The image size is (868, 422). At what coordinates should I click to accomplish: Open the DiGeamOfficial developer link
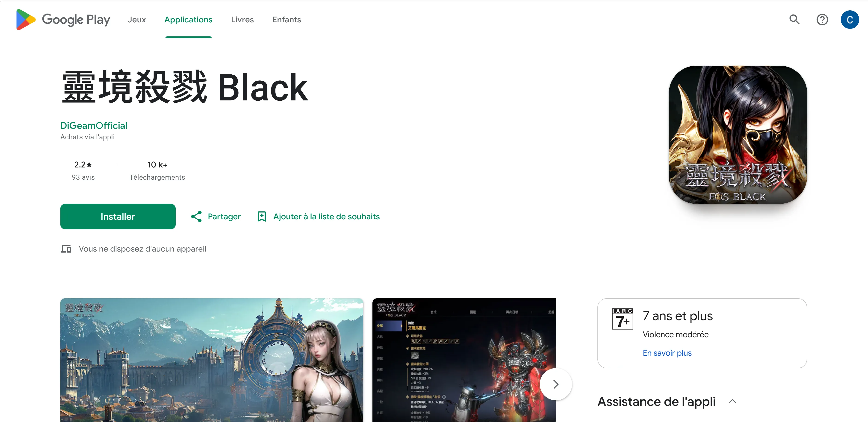coord(94,126)
